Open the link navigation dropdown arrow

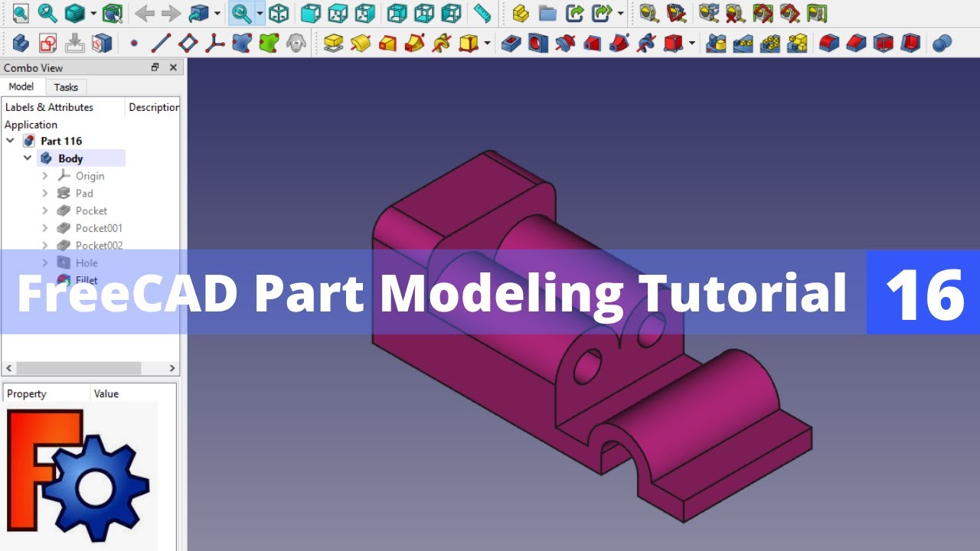tap(217, 13)
